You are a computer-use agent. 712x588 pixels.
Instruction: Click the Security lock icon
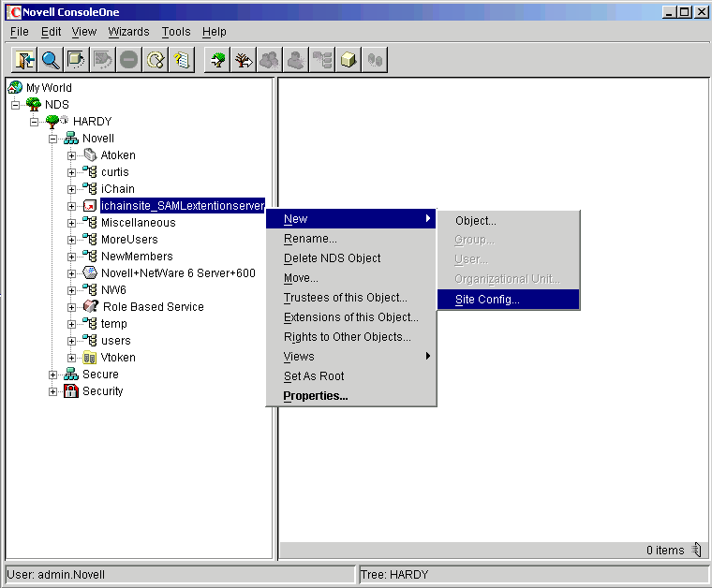point(71,390)
